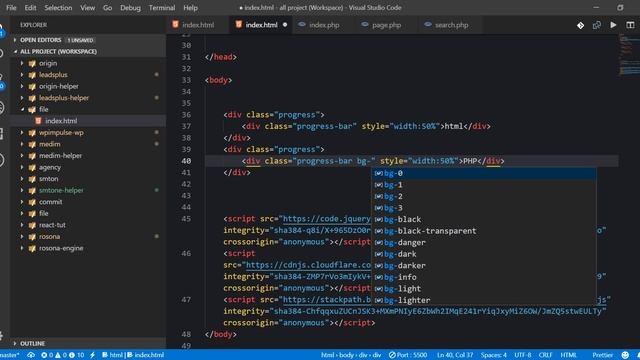Switch to the first index.html tab

coord(198,25)
